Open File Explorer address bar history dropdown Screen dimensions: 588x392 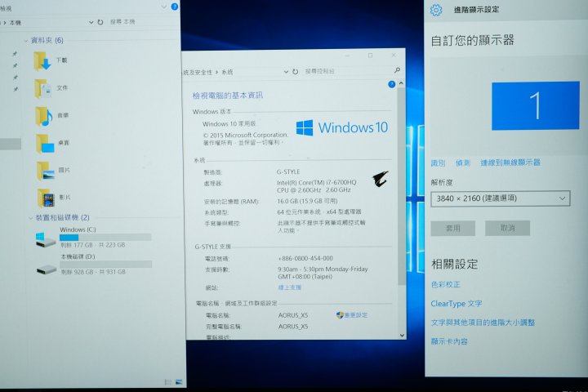[x=91, y=23]
